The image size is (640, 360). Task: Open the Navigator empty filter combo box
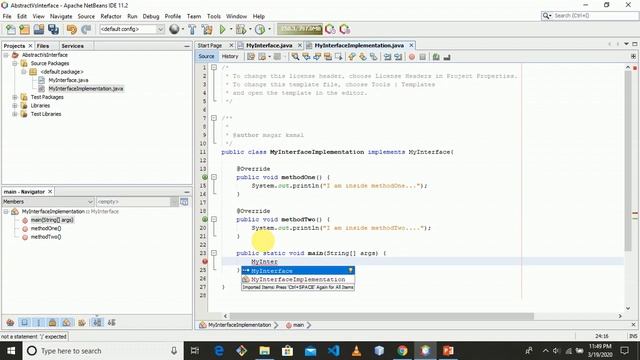click(x=137, y=202)
